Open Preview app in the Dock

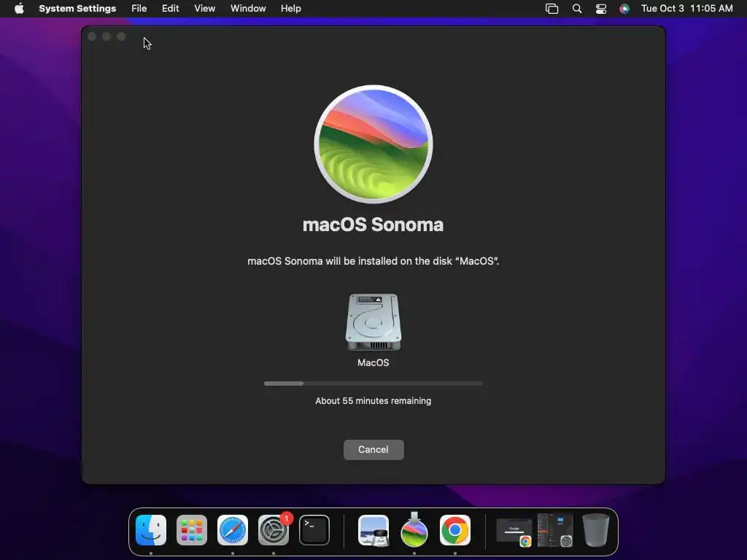click(x=373, y=530)
